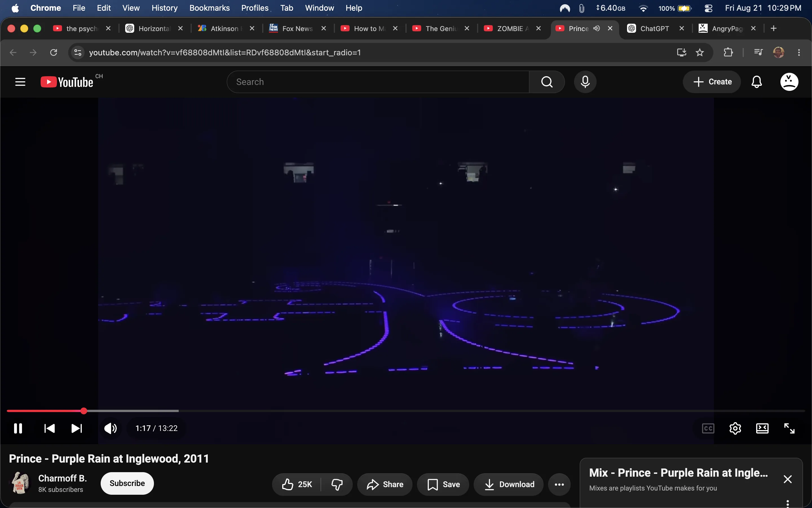Mute the video volume
This screenshot has width=812, height=508.
(x=111, y=428)
